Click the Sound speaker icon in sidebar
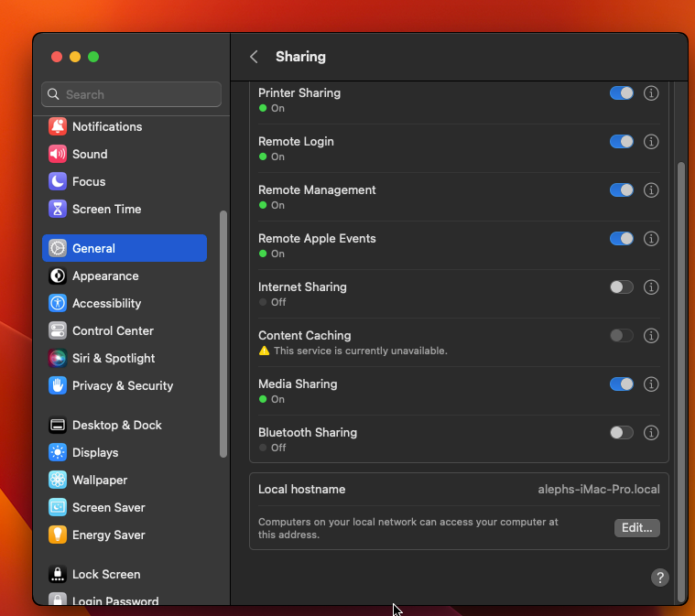The image size is (695, 616). [x=58, y=154]
